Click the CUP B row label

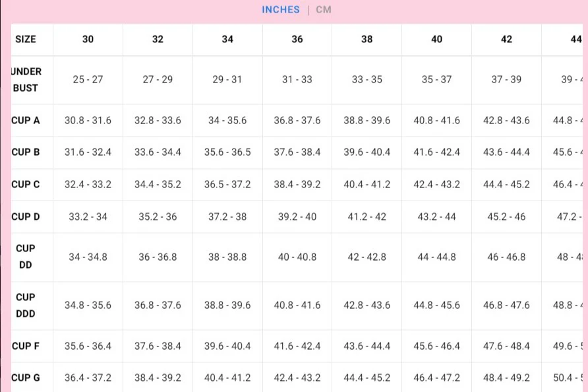[26, 152]
